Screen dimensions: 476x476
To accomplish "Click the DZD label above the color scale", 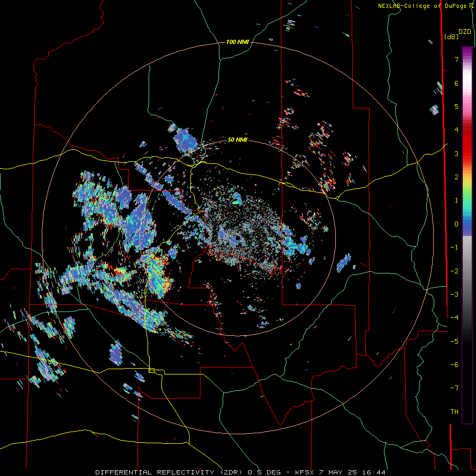I will 465,32.
